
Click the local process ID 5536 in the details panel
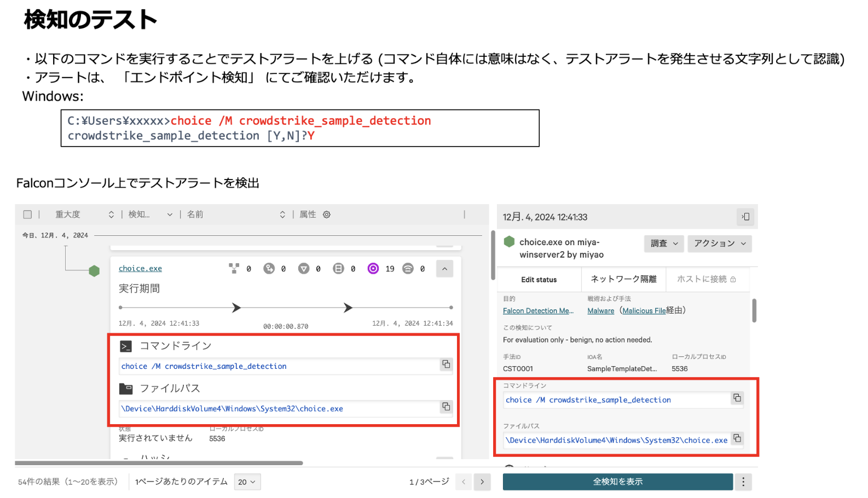click(x=680, y=369)
